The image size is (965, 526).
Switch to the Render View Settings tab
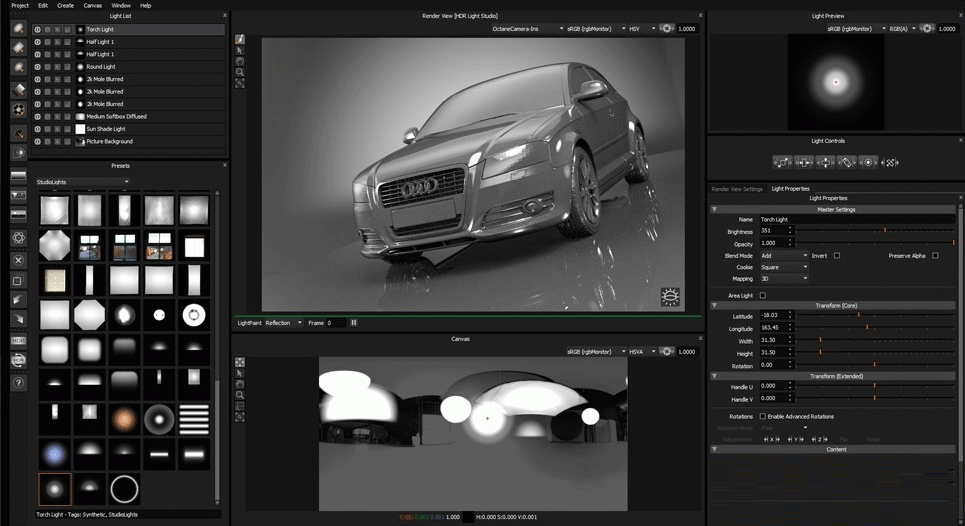(x=737, y=189)
